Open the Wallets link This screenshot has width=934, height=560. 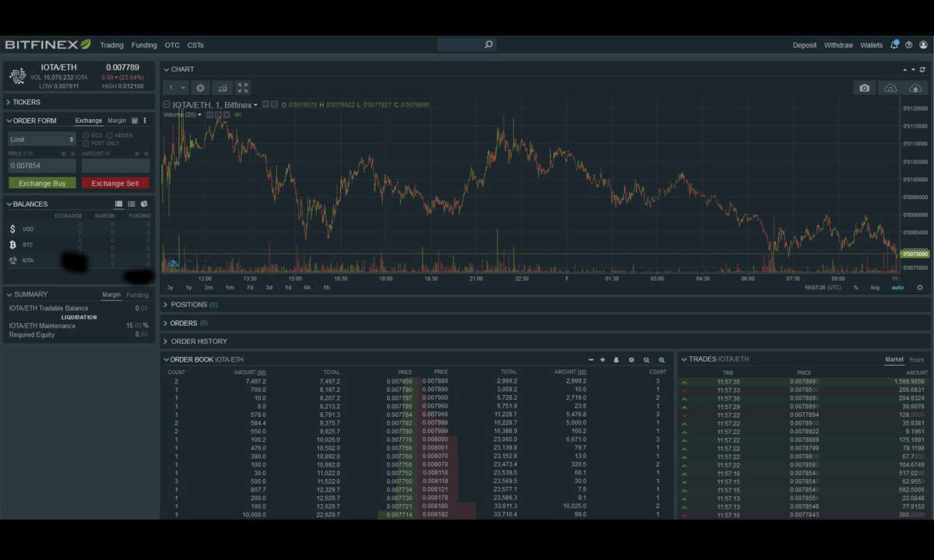click(872, 45)
